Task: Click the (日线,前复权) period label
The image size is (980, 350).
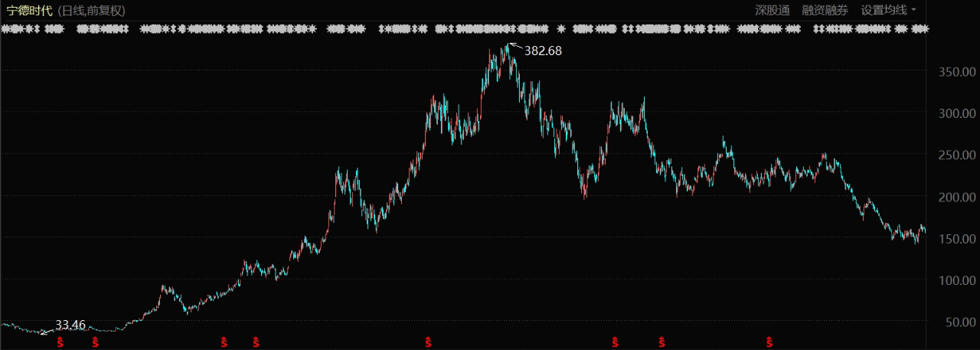Action: click(x=92, y=10)
